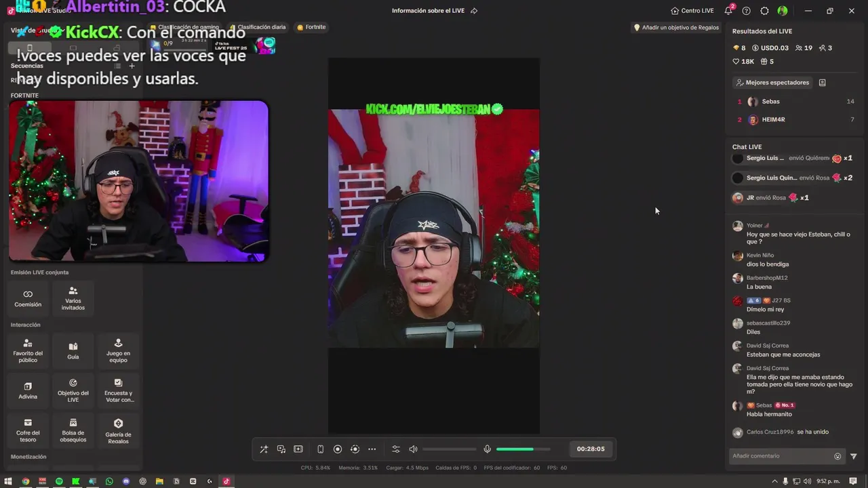This screenshot has height=488, width=868.
Task: Select top viewer HEIM4R row
Action: 795,120
